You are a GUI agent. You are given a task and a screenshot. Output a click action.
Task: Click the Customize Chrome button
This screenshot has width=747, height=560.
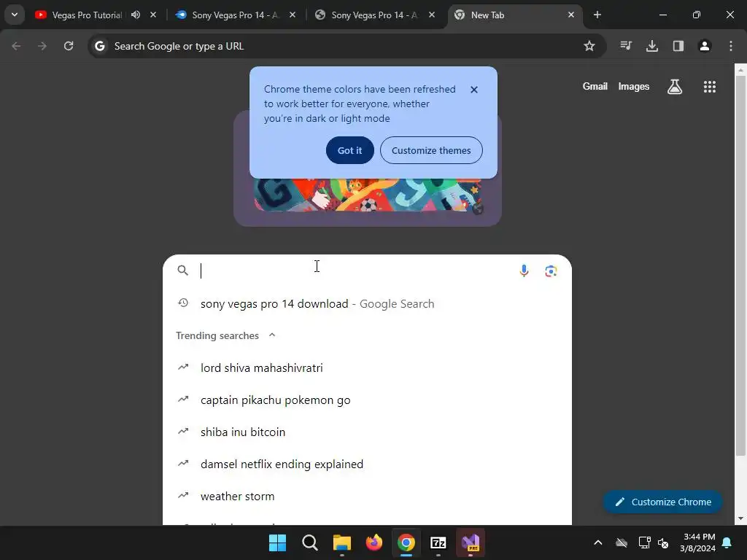tap(662, 502)
